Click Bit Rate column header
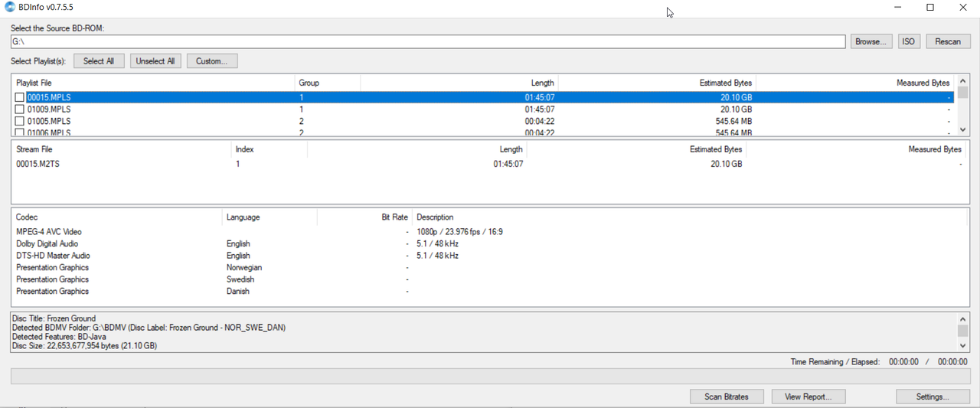This screenshot has width=980, height=408. pyautogui.click(x=364, y=217)
